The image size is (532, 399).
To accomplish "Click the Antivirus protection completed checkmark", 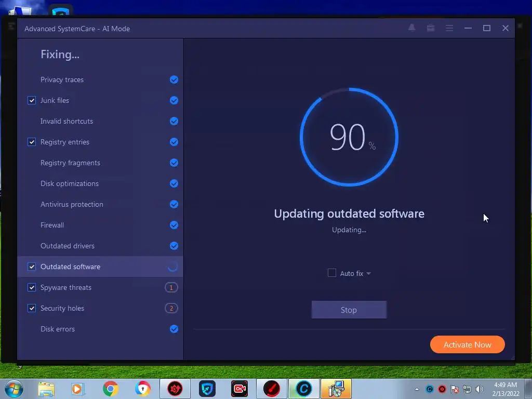I will pyautogui.click(x=174, y=204).
